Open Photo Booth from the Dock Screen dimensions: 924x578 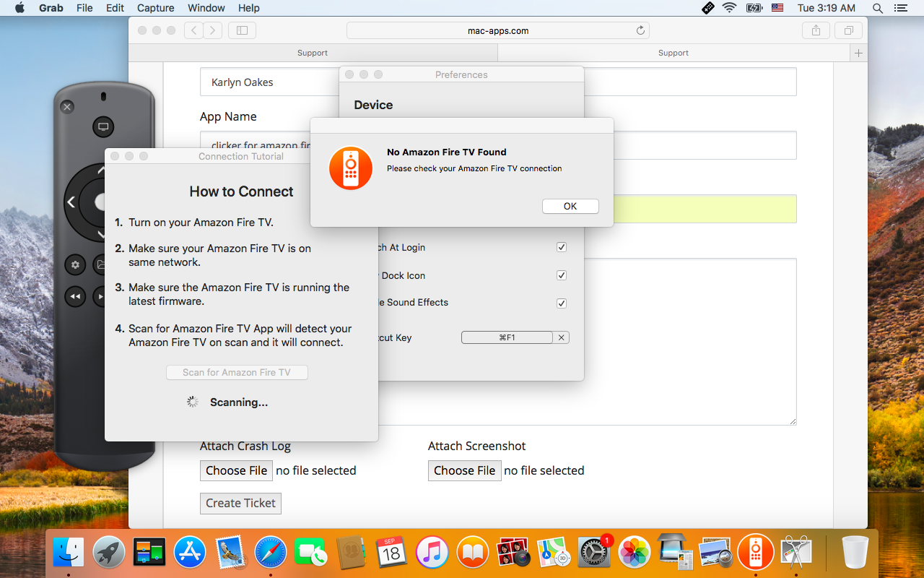click(513, 553)
